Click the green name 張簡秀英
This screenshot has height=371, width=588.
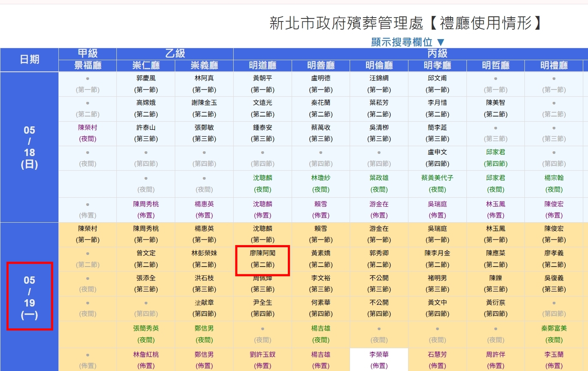[x=146, y=328]
